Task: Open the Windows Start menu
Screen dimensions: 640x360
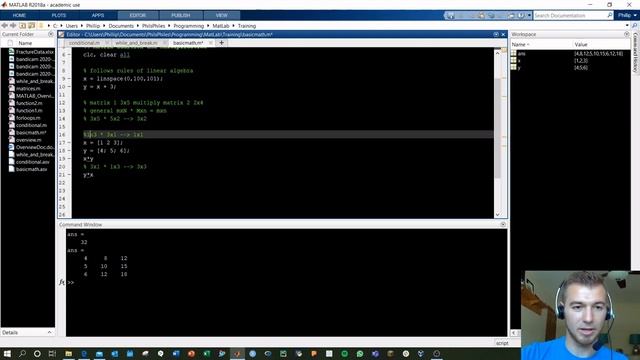Action: coord(7,353)
